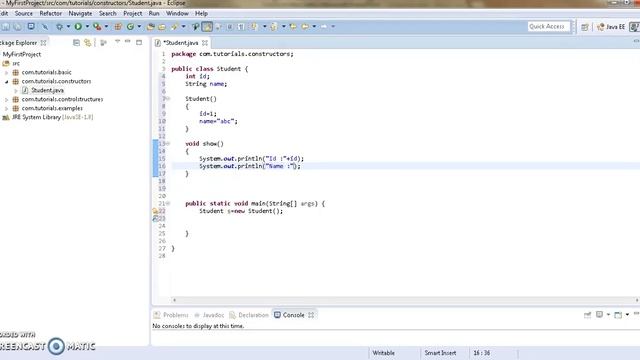Collapse the com.tutorials.constructors package
The image size is (640, 360).
click(x=6, y=82)
